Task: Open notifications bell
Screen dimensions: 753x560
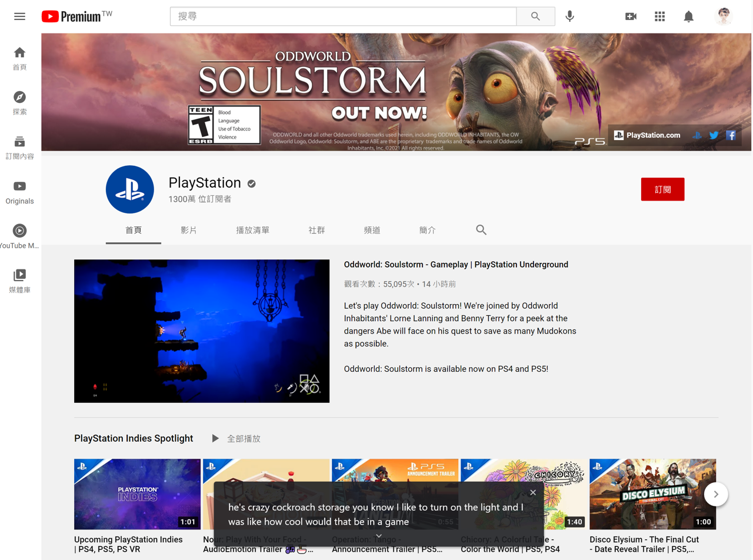Action: click(688, 16)
